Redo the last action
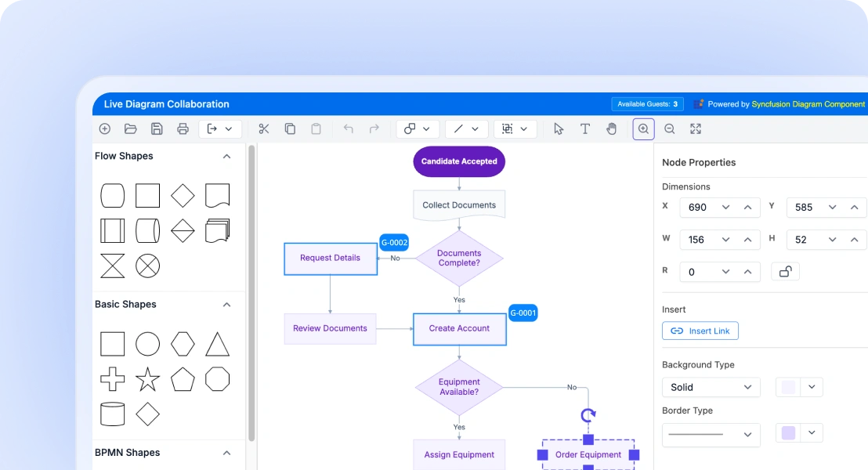This screenshot has width=868, height=470. pyautogui.click(x=374, y=129)
